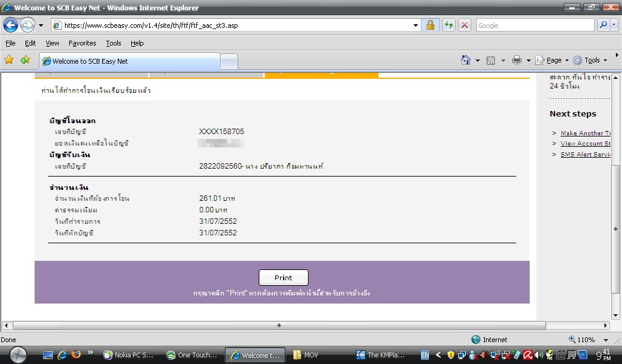622x364 pixels.
Task: Click the amount 261.01 บาท
Action: [217, 198]
